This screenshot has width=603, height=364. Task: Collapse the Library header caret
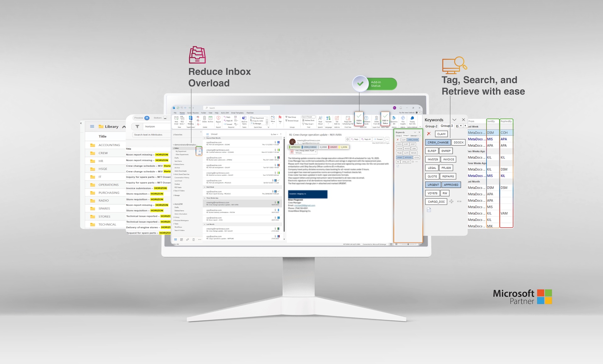coord(124,127)
